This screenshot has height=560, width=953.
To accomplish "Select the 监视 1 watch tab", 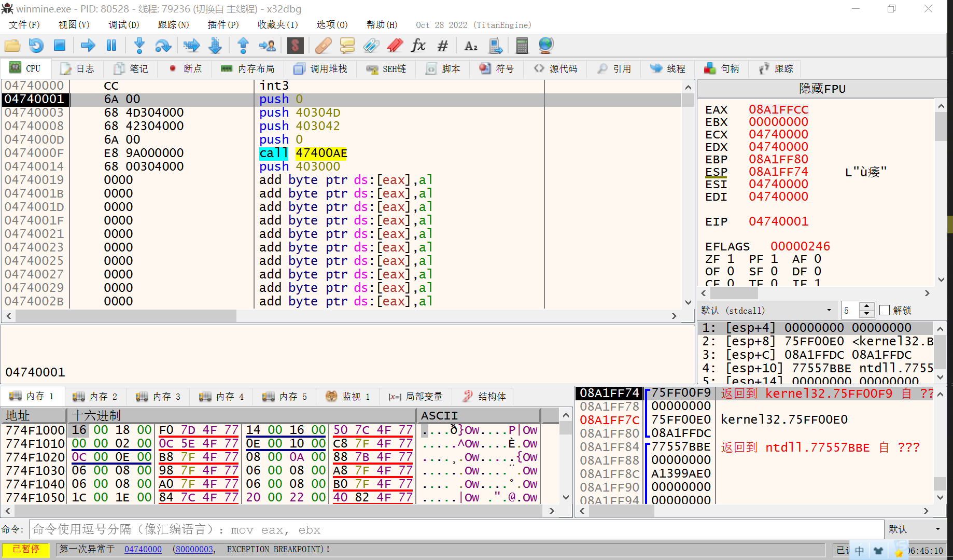I will 348,397.
